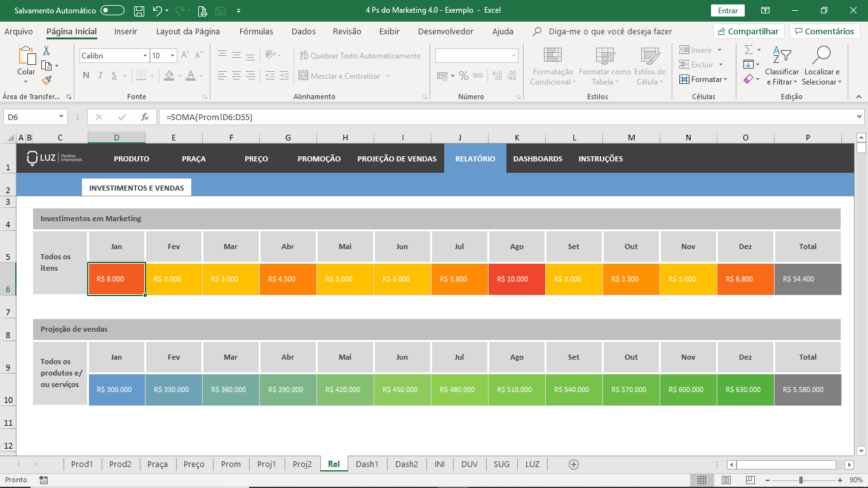This screenshot has width=868, height=488.
Task: Click the Format Painter brush icon
Action: pyautogui.click(x=46, y=80)
